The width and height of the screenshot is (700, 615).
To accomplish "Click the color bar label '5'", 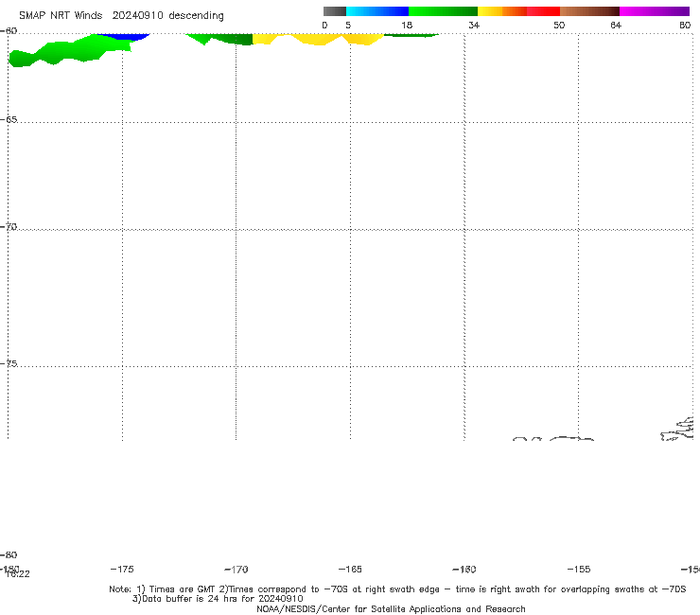I will 348,25.
